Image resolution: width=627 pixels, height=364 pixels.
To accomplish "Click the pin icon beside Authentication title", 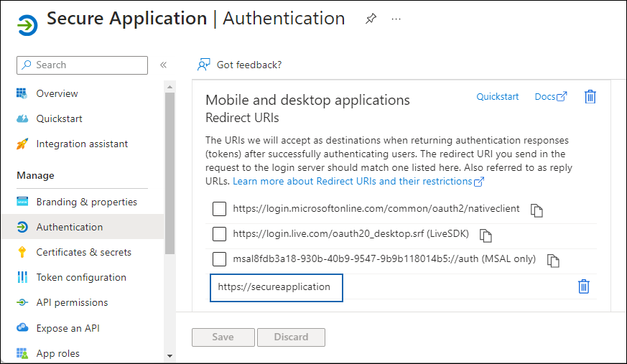I will pos(371,19).
